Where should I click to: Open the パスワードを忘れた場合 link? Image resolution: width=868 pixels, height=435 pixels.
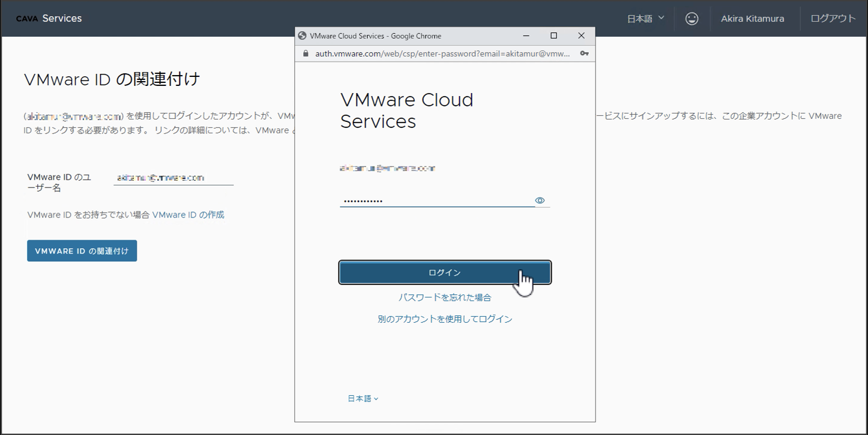tap(445, 297)
